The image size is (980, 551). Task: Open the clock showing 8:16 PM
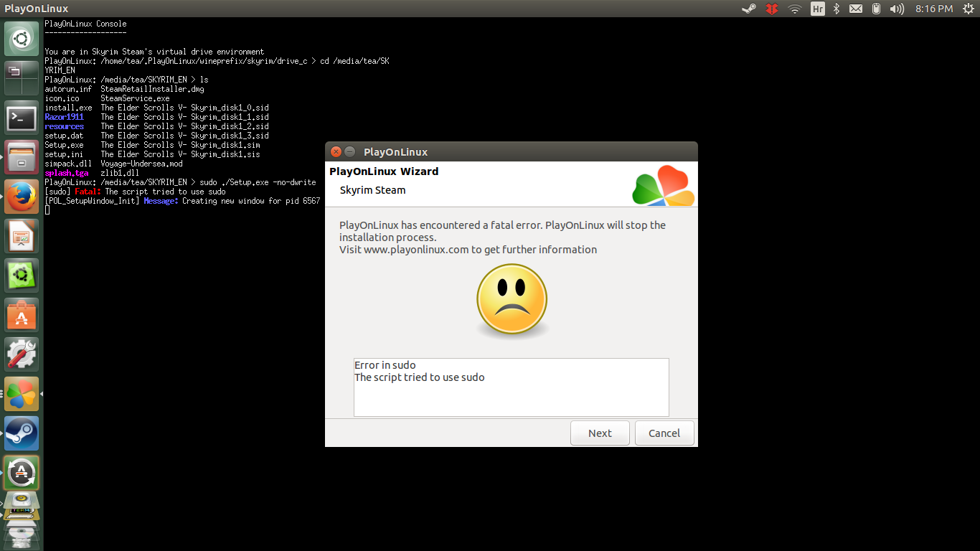click(x=934, y=9)
